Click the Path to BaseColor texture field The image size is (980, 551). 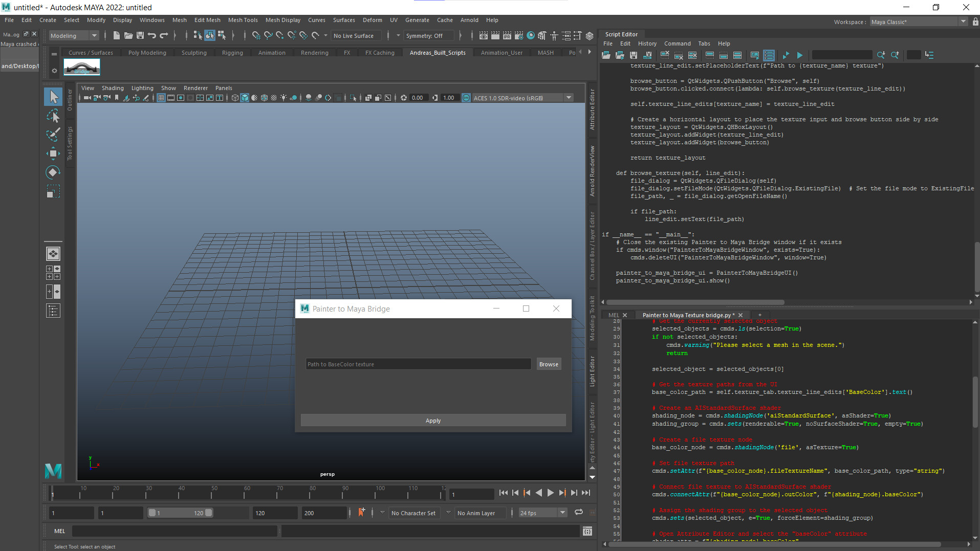418,364
